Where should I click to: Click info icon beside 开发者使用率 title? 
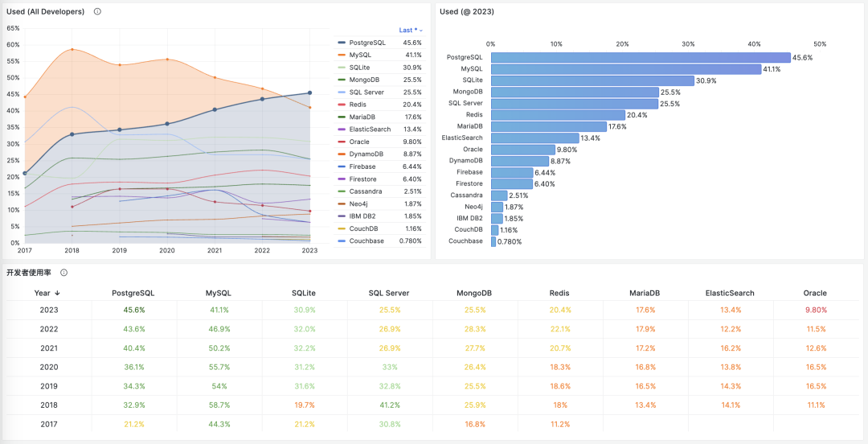point(64,273)
